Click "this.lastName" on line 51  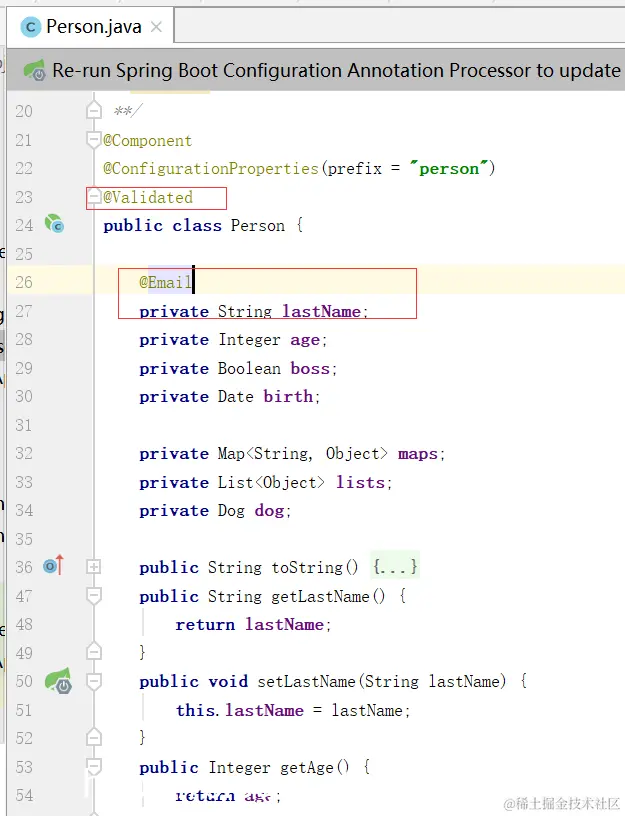coord(240,710)
